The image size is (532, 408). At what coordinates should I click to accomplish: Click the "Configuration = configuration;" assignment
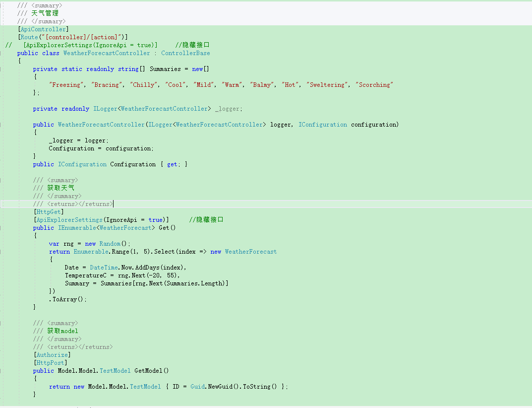101,148
